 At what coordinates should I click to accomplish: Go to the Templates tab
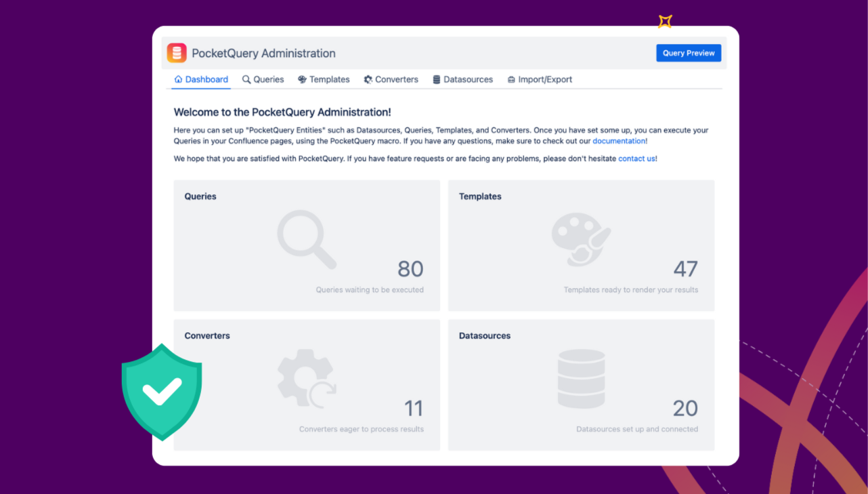[329, 79]
